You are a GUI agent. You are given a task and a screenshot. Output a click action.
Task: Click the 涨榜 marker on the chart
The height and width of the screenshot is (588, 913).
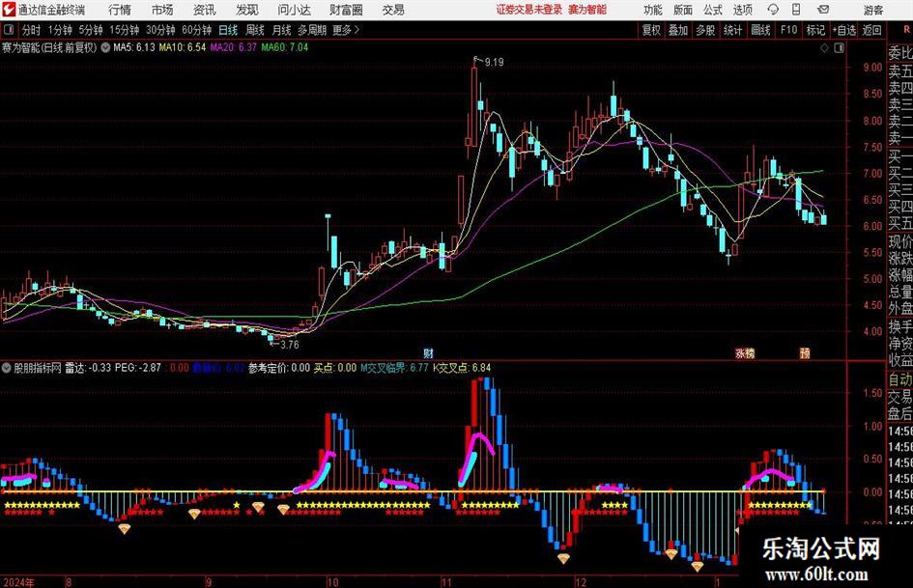(x=745, y=353)
